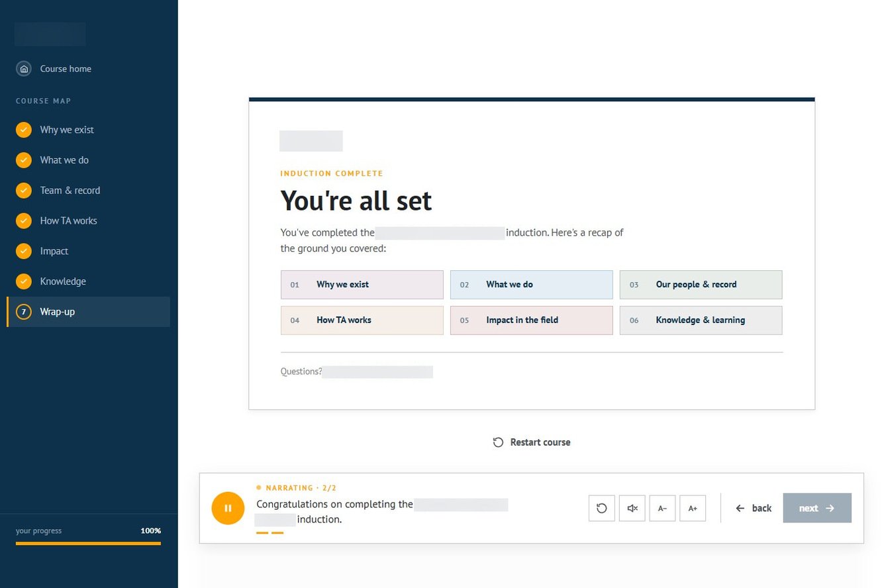Click the narration segment progress dashes
The height and width of the screenshot is (588, 882).
pos(269,532)
